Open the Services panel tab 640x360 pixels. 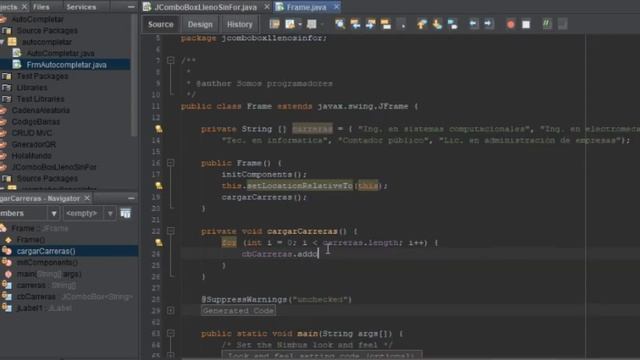click(81, 7)
